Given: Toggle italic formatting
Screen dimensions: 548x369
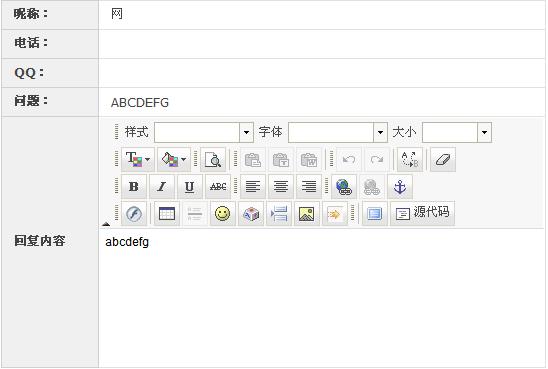Looking at the screenshot, I should (161, 187).
